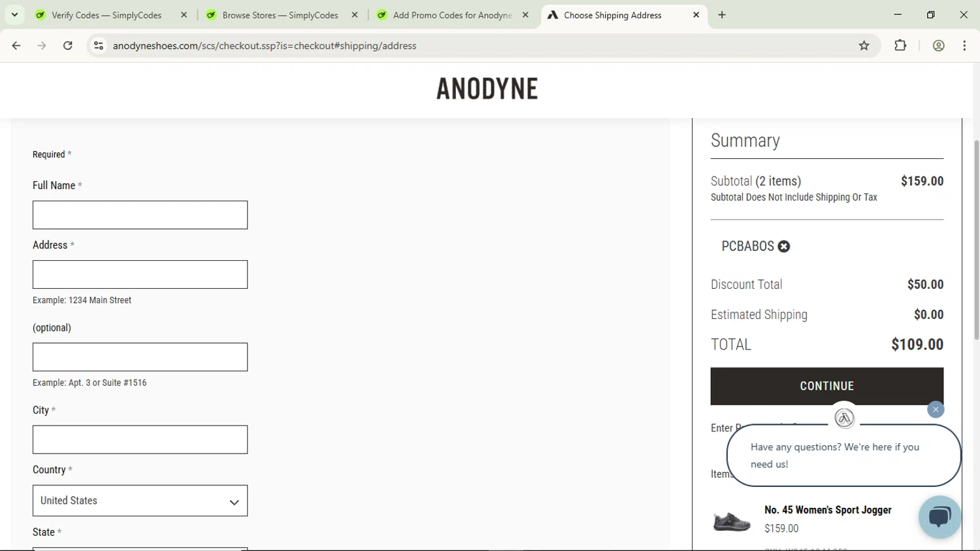Click the Estimated Shipping $0.00 value
Image resolution: width=980 pixels, height=551 pixels.
(928, 314)
